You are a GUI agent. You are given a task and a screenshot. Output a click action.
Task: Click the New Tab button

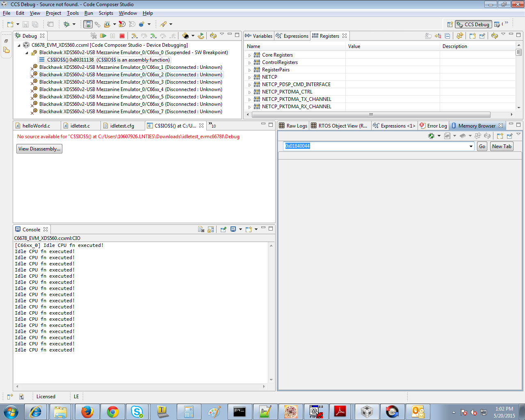(x=502, y=146)
